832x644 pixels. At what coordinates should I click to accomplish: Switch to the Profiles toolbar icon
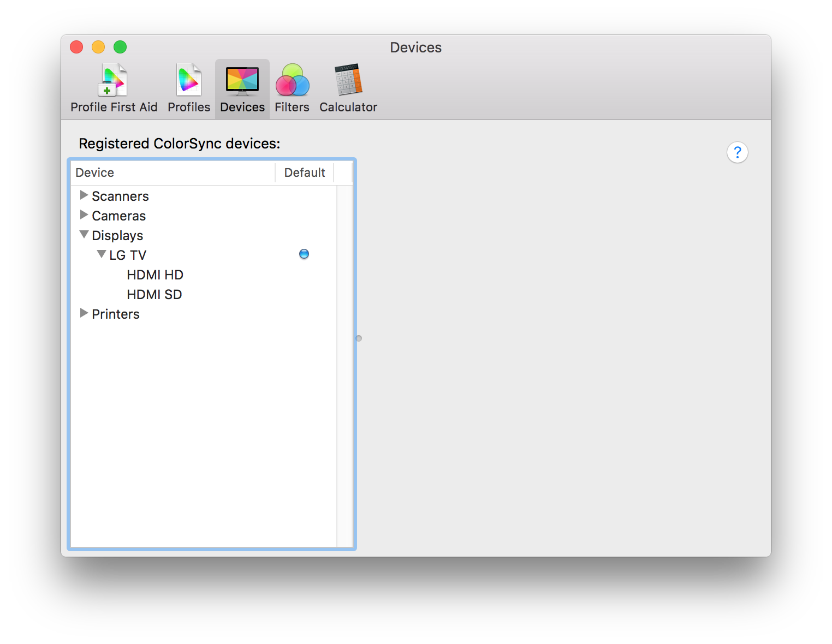pos(189,88)
